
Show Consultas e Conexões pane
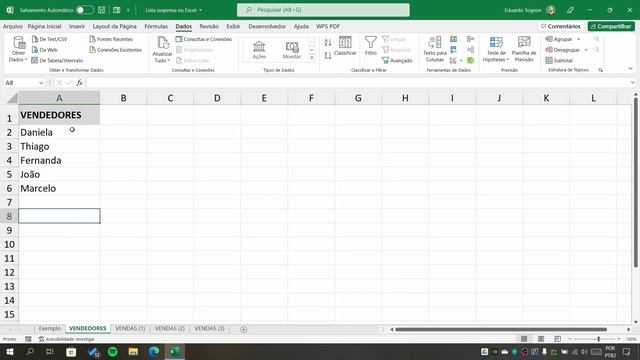point(204,39)
